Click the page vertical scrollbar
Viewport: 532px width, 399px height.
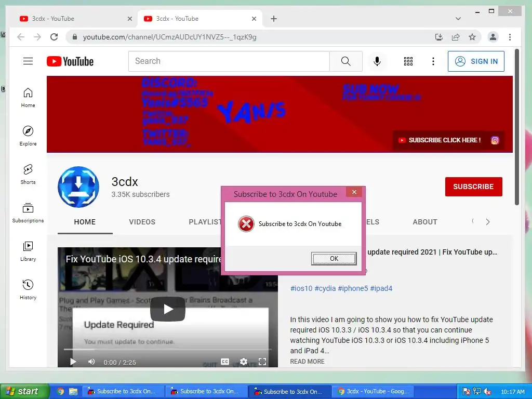[x=517, y=127]
